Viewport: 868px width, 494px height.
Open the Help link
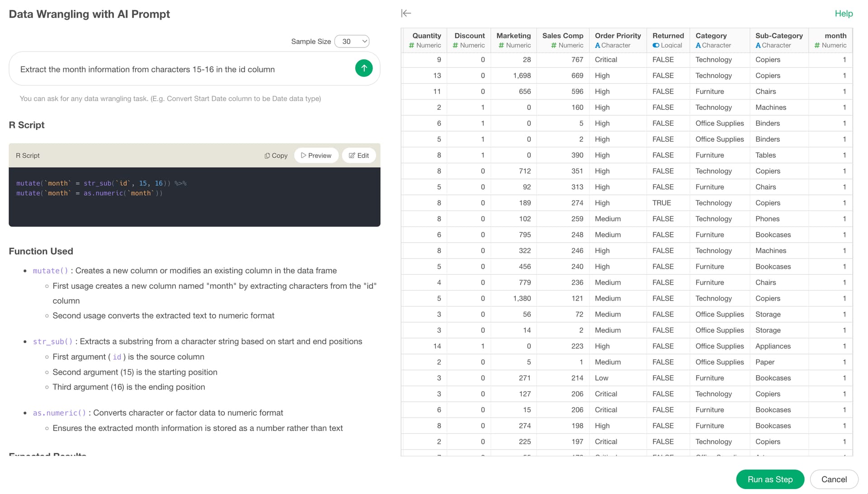[x=843, y=14]
